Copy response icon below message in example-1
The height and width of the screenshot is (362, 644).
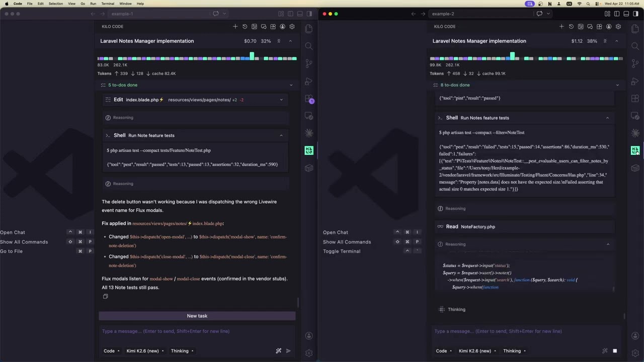(105, 297)
